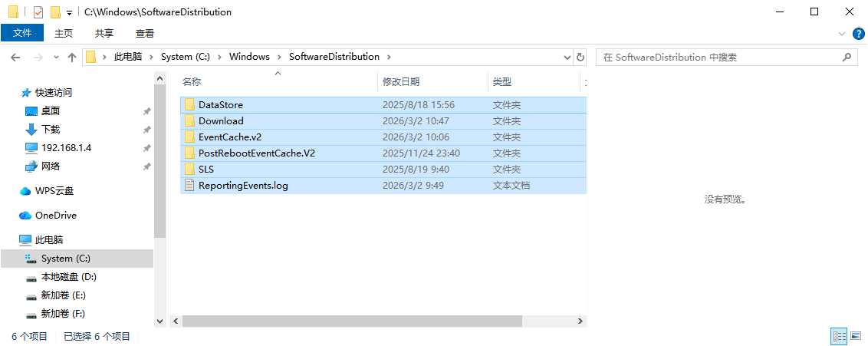868x346 pixels.
Task: Click the DataStore folder icon
Action: coord(190,104)
